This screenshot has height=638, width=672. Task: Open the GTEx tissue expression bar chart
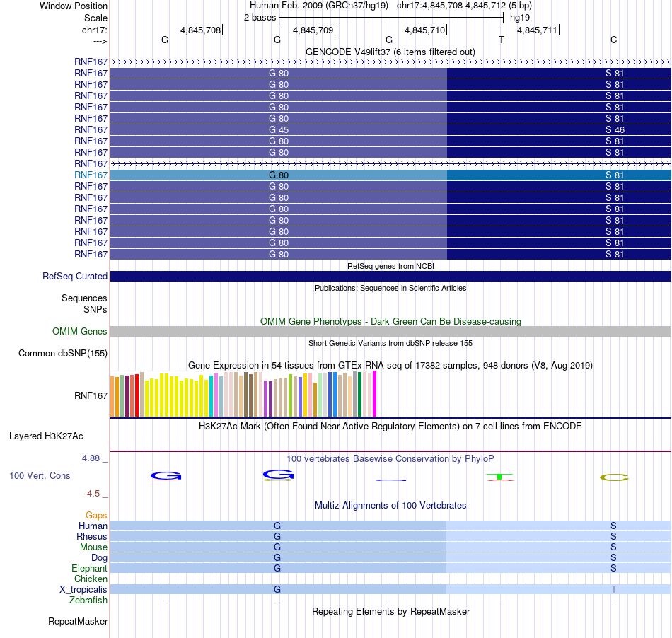tap(243, 394)
